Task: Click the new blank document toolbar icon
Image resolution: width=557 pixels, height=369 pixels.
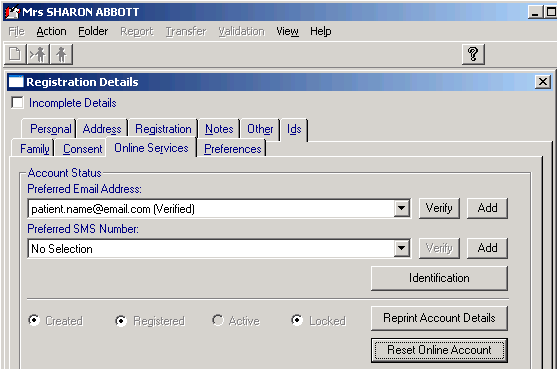Action: 15,54
